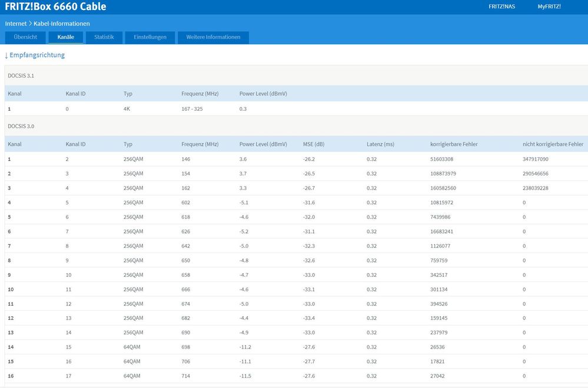Open the Übersicht tab

[25, 37]
